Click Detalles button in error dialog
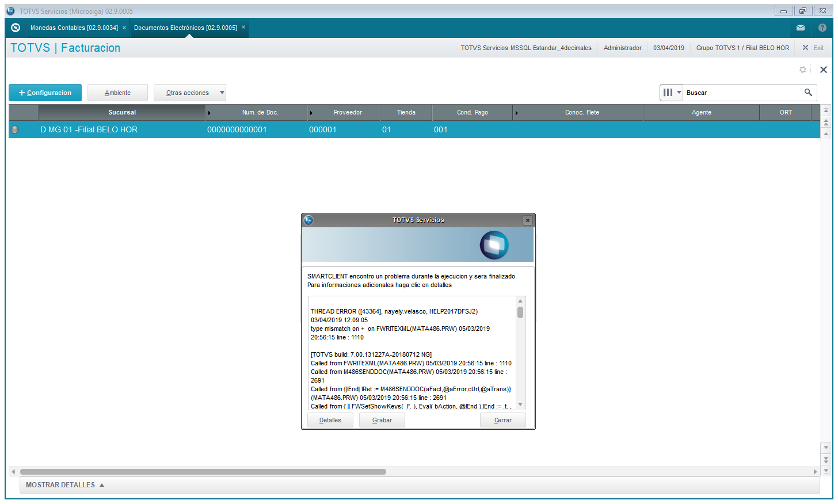The width and height of the screenshot is (838, 504). (330, 420)
